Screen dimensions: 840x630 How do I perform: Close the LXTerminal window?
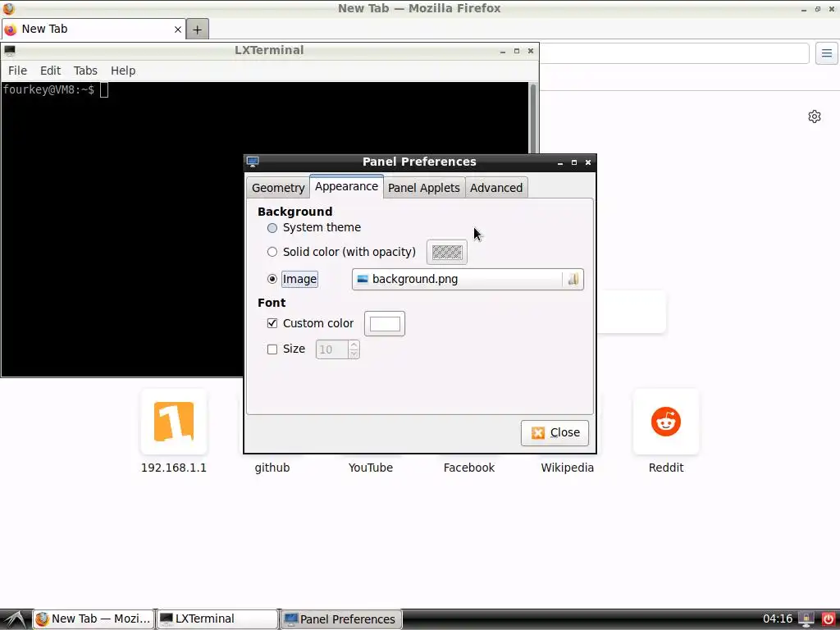pos(531,51)
